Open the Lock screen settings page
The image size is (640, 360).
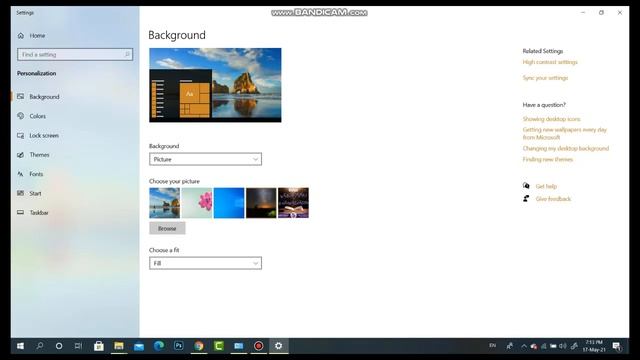click(44, 136)
